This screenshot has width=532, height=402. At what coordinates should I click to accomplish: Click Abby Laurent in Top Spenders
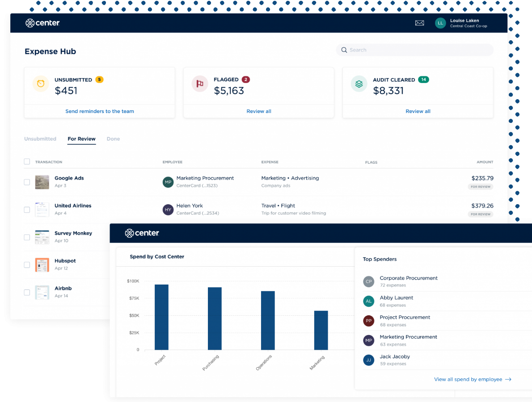[x=396, y=297]
